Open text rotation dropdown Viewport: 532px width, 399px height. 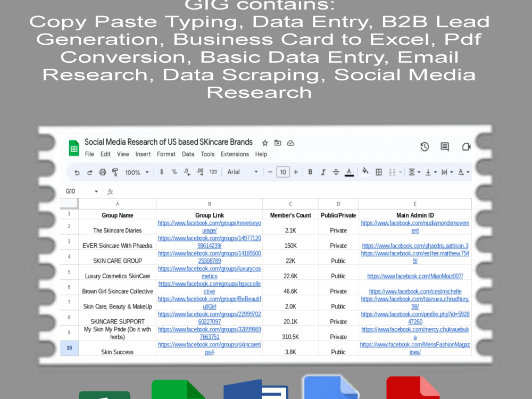[463, 172]
